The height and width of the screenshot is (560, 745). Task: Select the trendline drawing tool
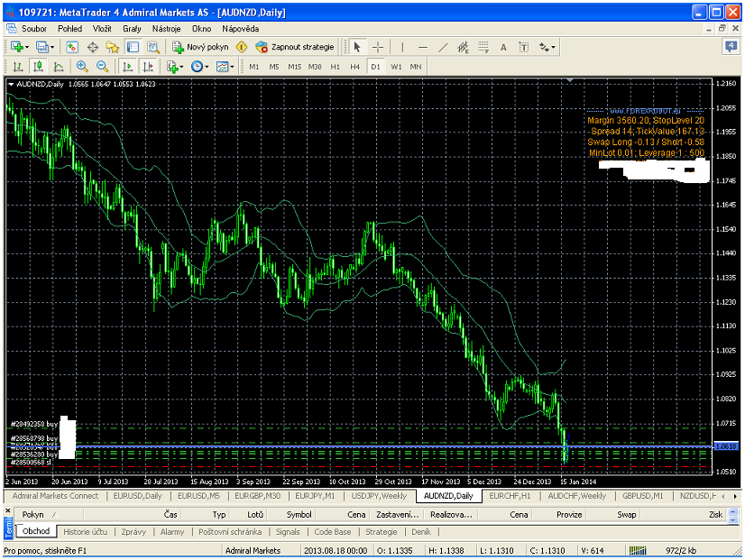point(442,47)
